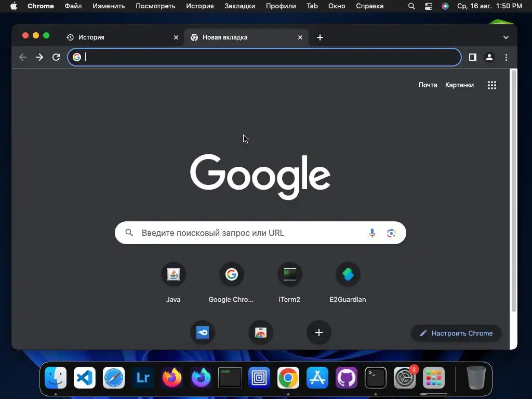Open the Окно menu
The image size is (532, 399).
(x=337, y=6)
